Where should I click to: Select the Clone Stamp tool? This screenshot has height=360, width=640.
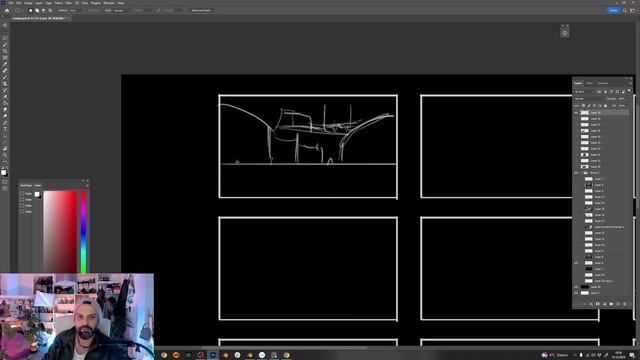[x=5, y=84]
